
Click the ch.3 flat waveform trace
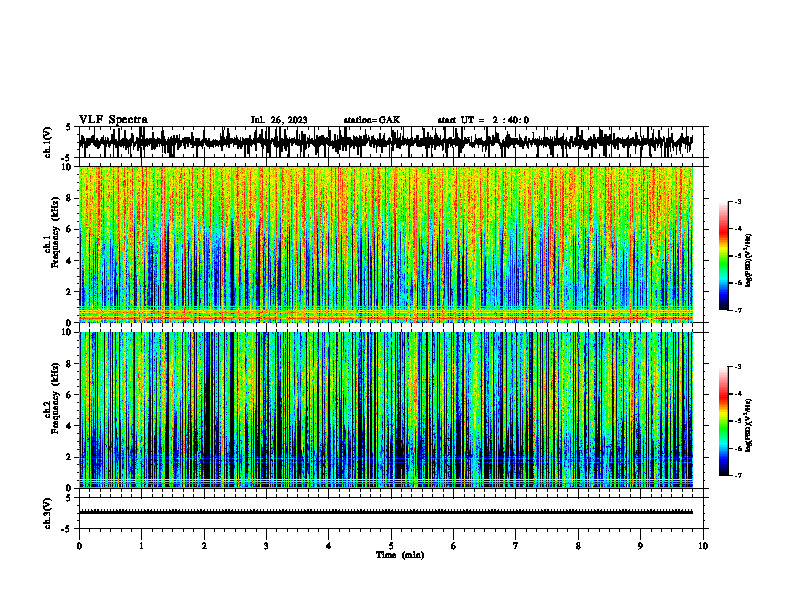point(386,512)
